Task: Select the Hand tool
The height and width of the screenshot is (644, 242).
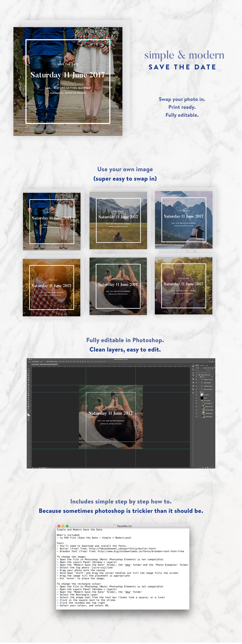Action: pyautogui.click(x=29, y=406)
